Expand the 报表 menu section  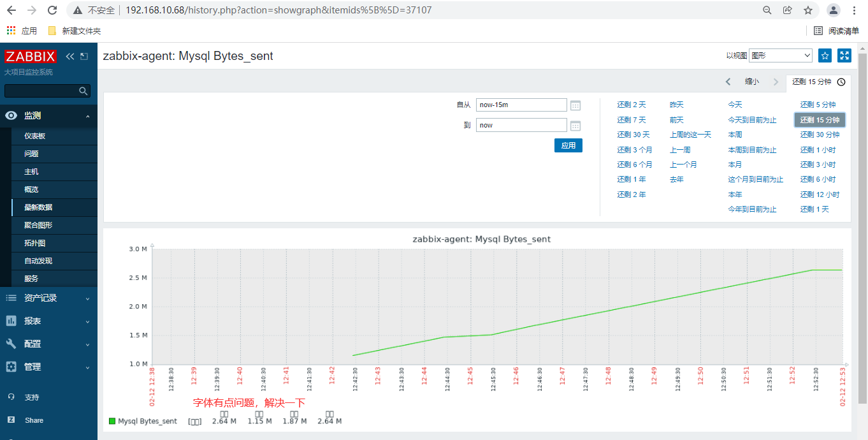click(48, 321)
